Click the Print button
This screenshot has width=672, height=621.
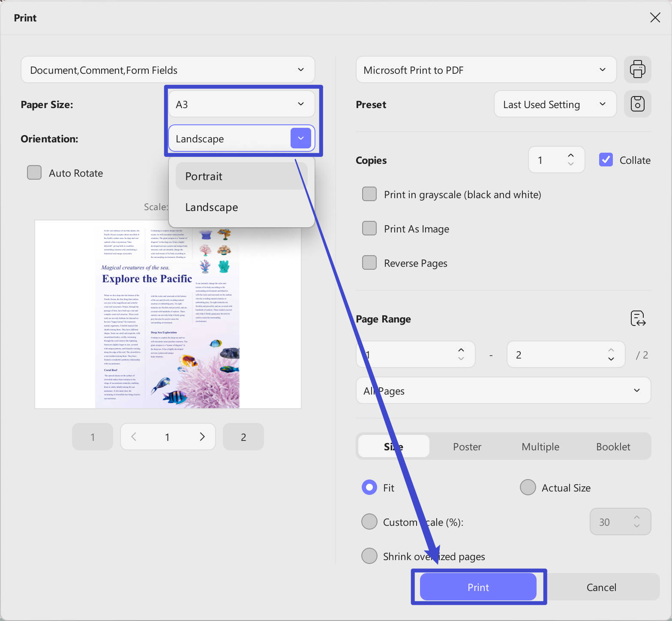click(x=478, y=587)
